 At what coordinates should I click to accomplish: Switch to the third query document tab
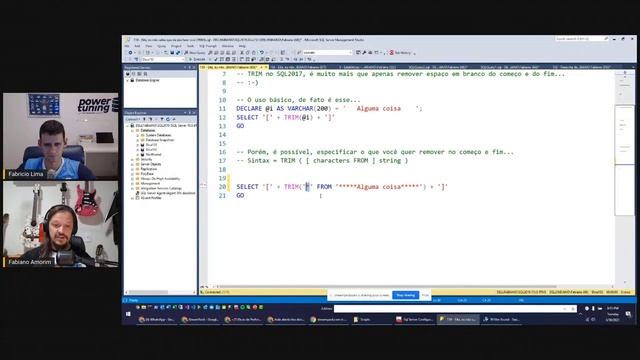pos(367,67)
